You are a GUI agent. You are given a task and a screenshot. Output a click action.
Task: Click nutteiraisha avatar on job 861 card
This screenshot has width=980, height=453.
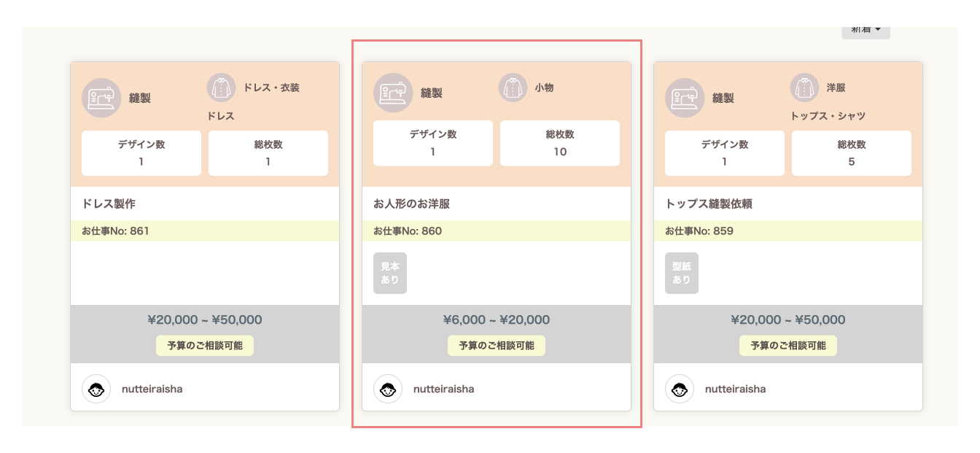click(x=96, y=389)
